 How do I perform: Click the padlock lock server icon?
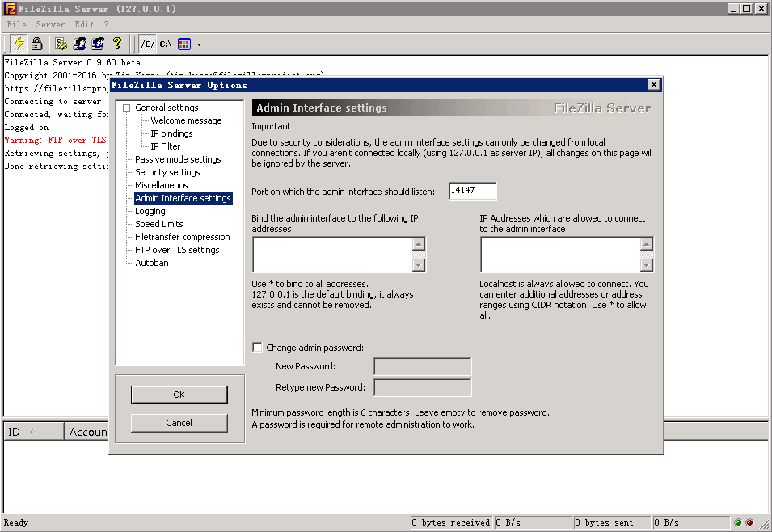(x=36, y=44)
